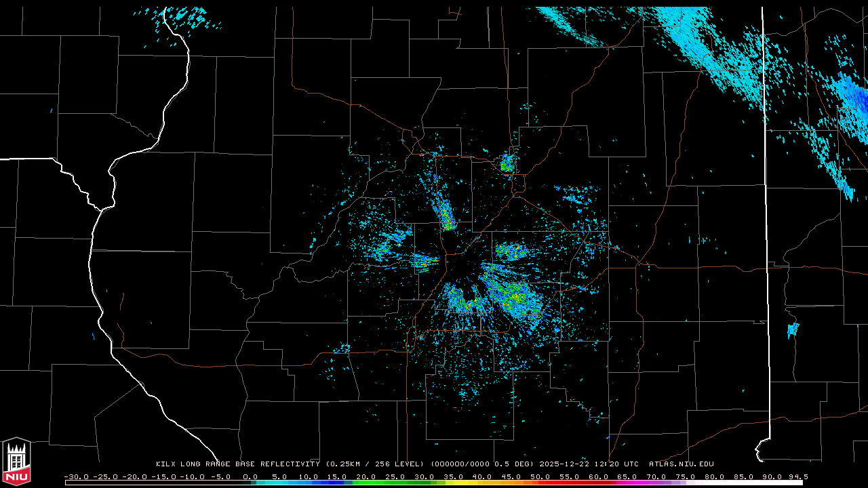Click the '30.0' dBZ scale label
Image resolution: width=868 pixels, height=488 pixels.
(x=424, y=476)
